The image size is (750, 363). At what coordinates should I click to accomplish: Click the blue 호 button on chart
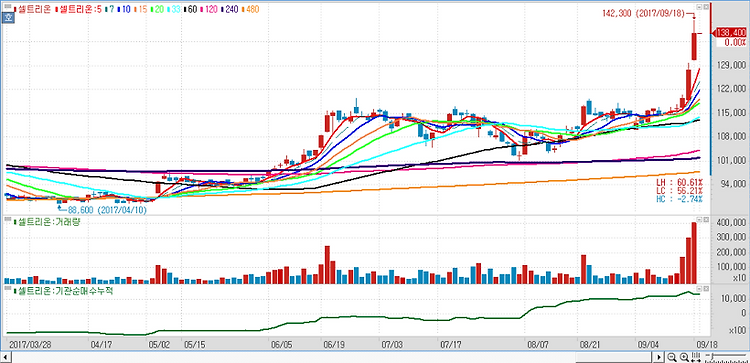[x=8, y=18]
